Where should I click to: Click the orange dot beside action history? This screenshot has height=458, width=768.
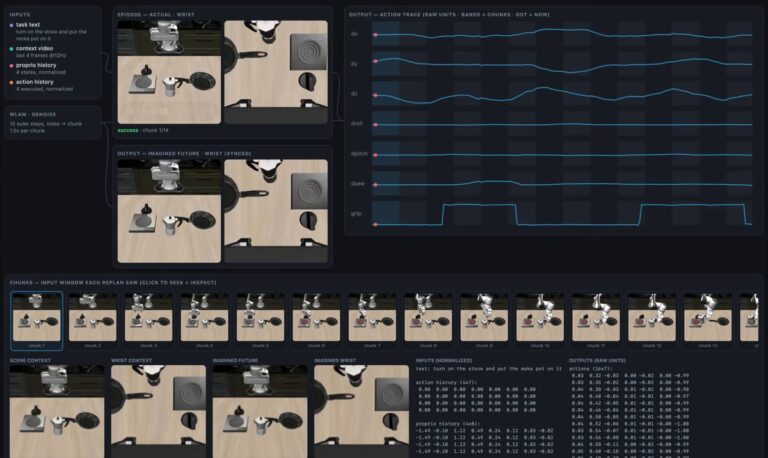11,82
